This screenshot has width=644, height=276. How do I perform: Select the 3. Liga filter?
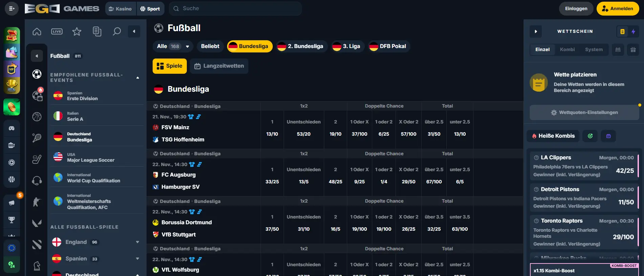click(347, 46)
